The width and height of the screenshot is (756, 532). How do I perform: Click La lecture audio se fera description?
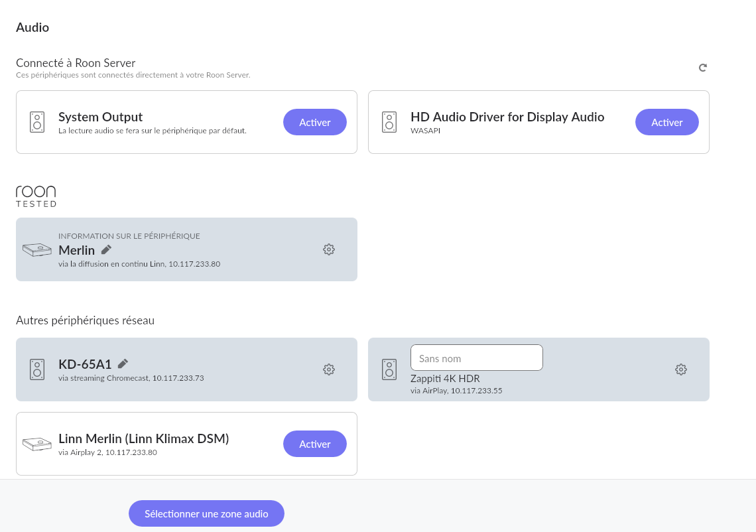tap(153, 131)
